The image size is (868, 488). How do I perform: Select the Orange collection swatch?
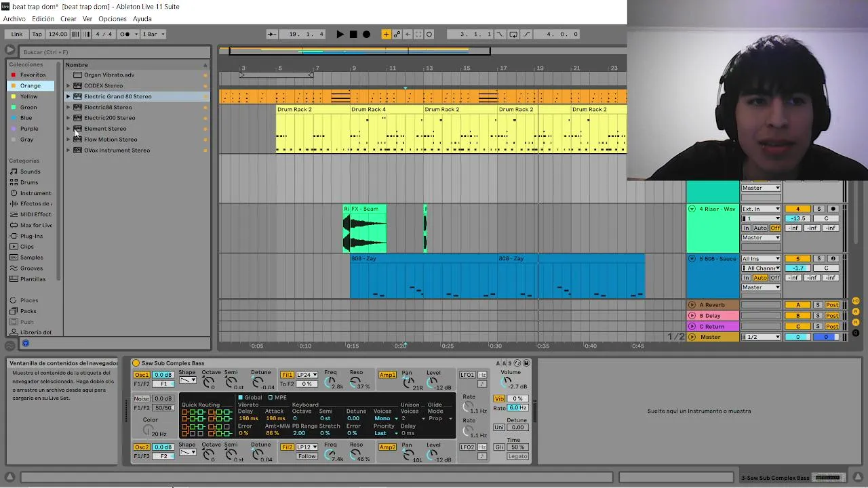coord(14,86)
